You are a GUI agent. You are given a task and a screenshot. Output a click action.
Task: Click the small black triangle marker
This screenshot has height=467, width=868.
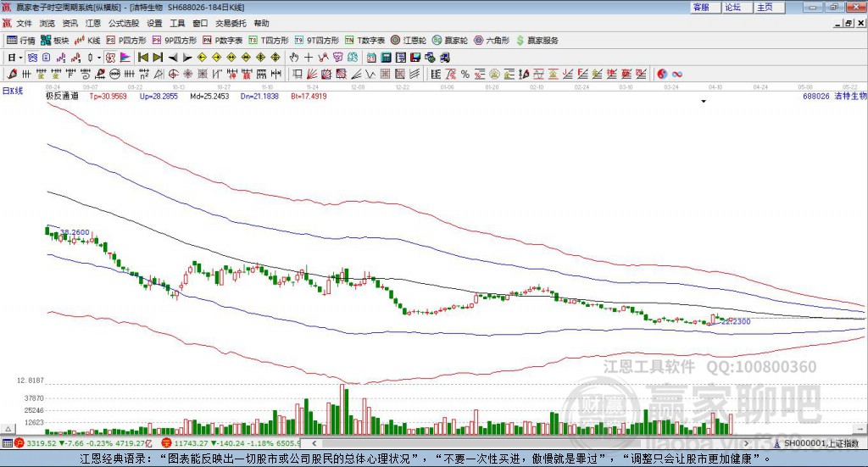coord(704,101)
